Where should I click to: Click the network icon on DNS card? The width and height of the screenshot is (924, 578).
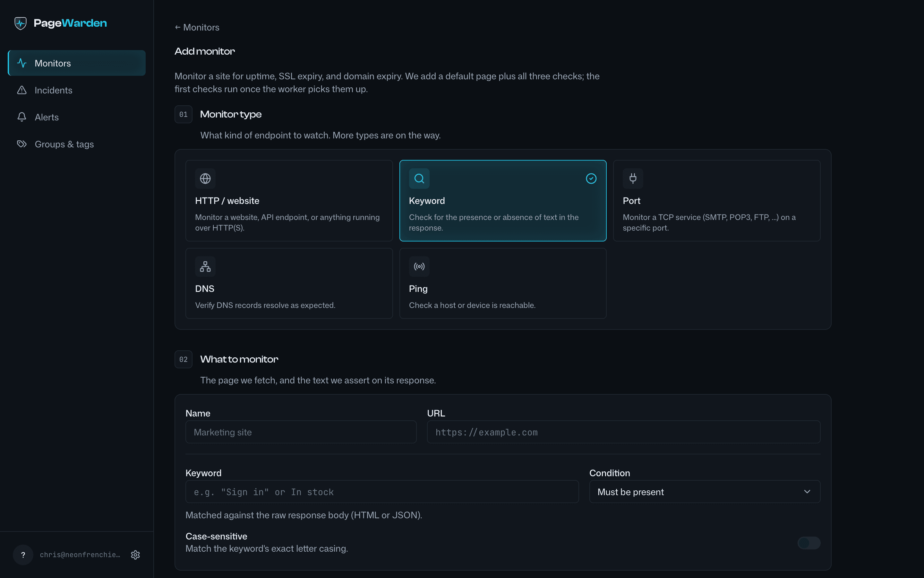[205, 267]
